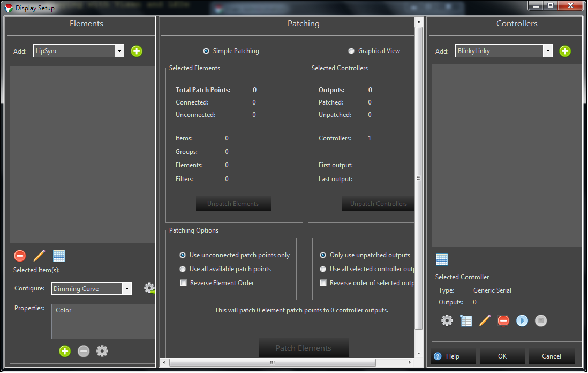Click green add button beside BlinkyLinky dropdown
Image resolution: width=588 pixels, height=373 pixels.
[x=565, y=51]
